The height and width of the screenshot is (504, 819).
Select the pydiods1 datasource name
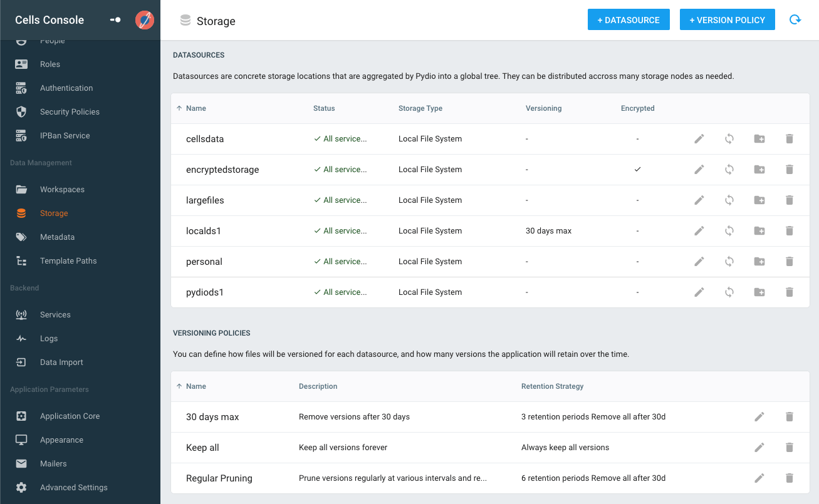click(205, 292)
